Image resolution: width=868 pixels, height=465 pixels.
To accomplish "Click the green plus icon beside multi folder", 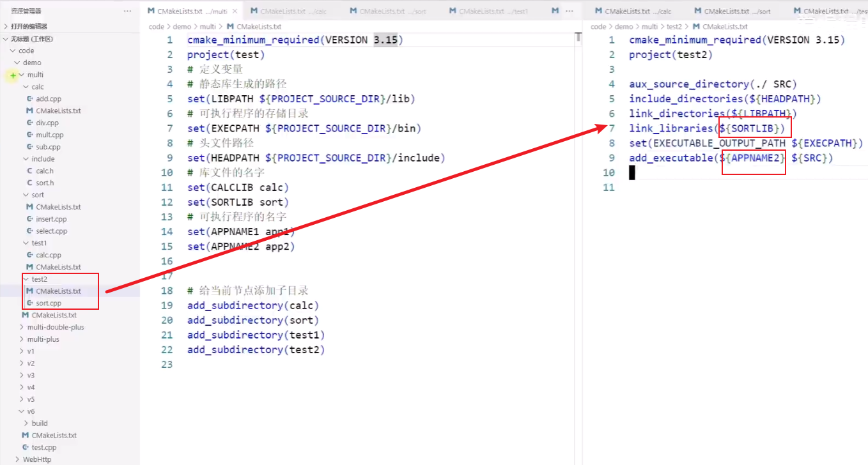I will 13,75.
